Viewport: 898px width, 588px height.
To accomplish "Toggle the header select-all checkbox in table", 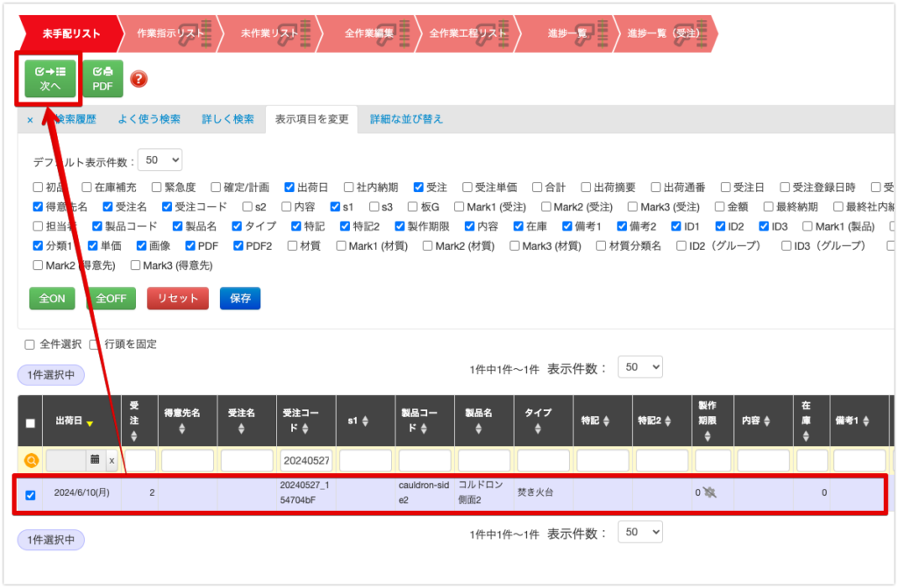I will pos(31,423).
